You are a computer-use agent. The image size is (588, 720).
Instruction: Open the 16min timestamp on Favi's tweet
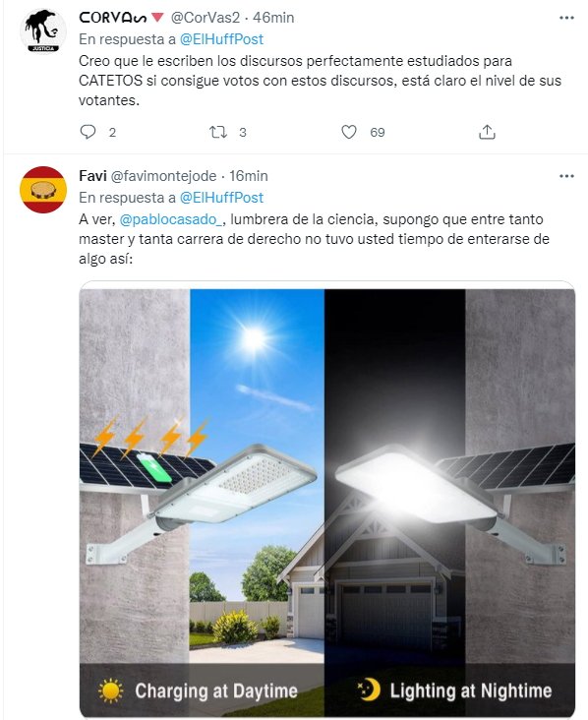[x=249, y=176]
